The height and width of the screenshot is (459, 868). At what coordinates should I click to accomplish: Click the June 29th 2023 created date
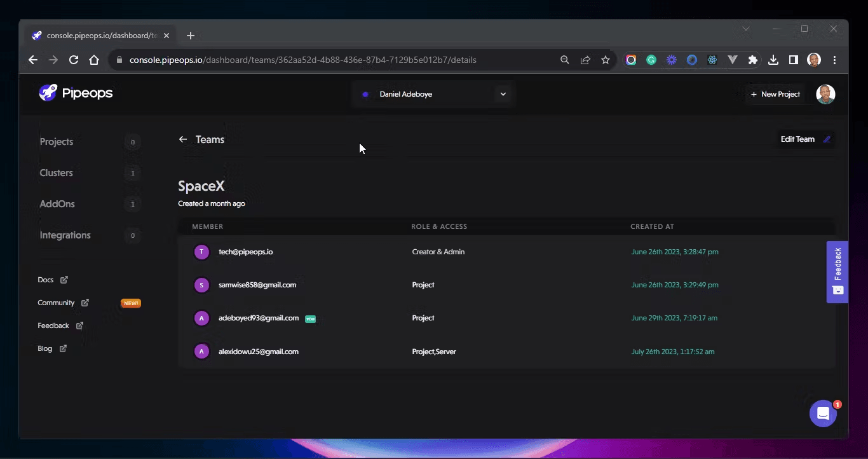click(674, 318)
